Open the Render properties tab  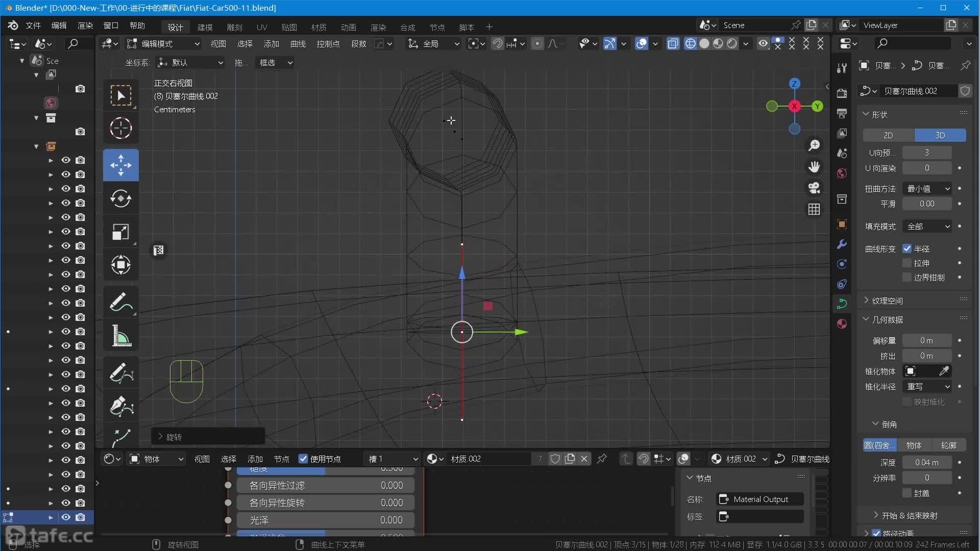[842, 93]
